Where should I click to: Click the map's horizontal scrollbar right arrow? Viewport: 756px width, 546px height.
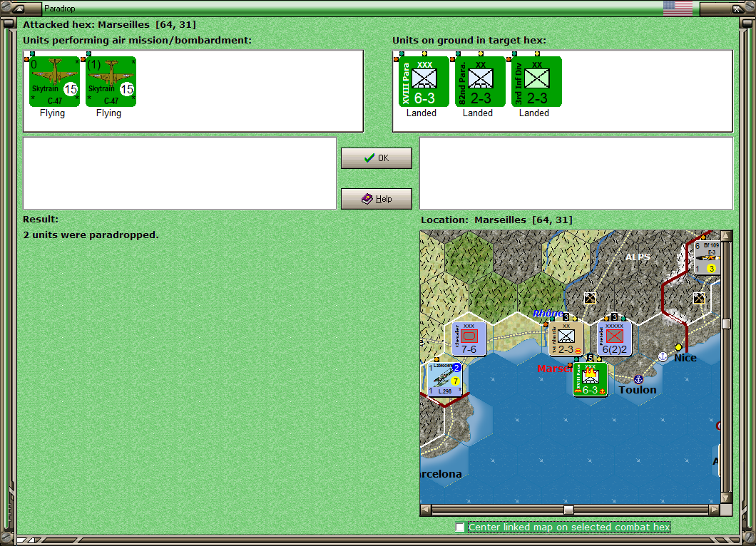(x=715, y=510)
